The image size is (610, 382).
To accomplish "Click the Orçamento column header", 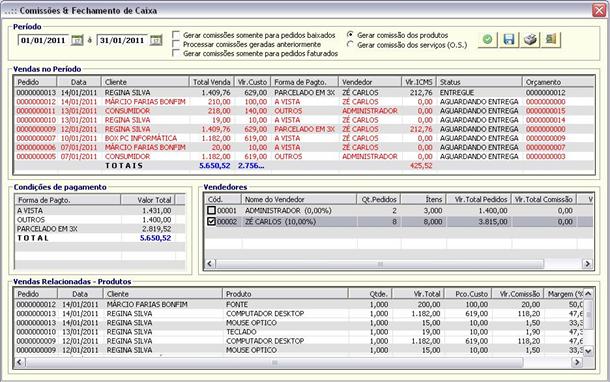I will pos(558,82).
